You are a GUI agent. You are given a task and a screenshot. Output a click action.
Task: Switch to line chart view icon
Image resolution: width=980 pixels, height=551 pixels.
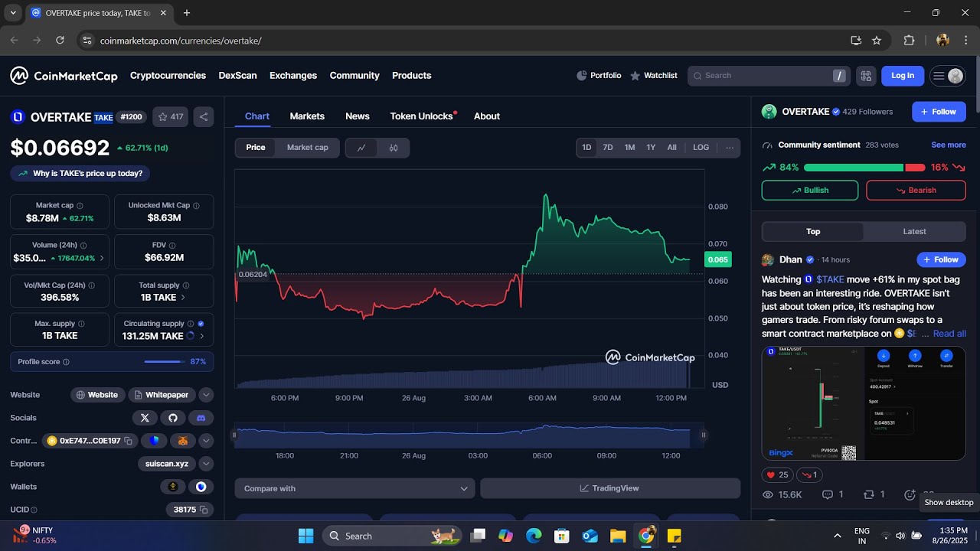361,148
